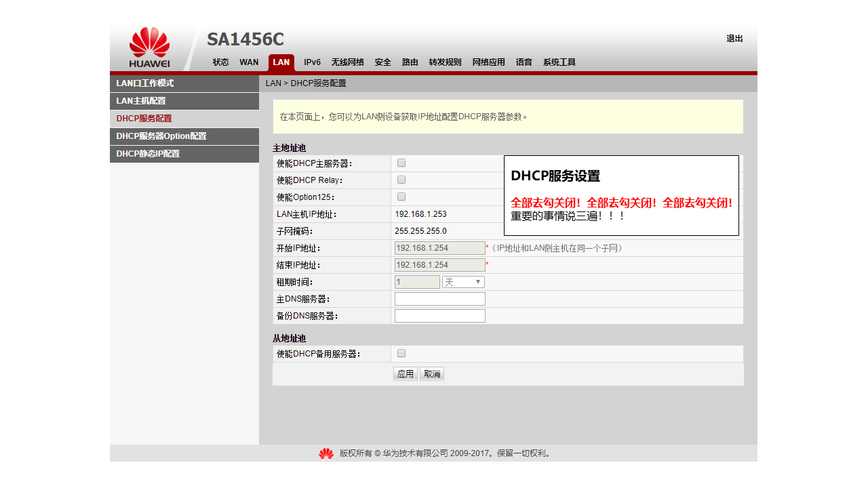
Task: Open the lease time unit dropdown
Action: [463, 282]
